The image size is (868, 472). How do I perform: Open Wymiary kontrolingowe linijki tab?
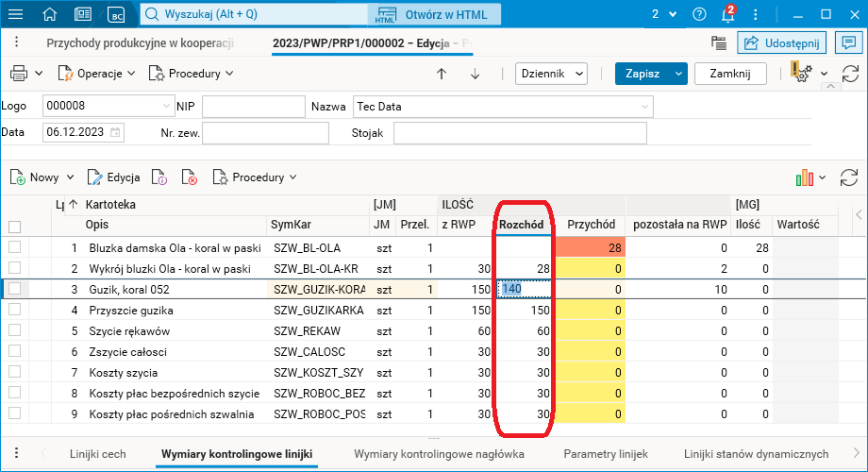pyautogui.click(x=237, y=454)
